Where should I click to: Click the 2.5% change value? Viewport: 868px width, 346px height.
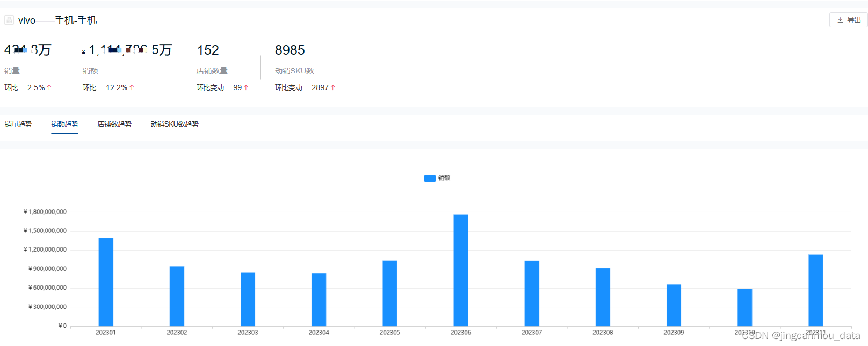[36, 87]
